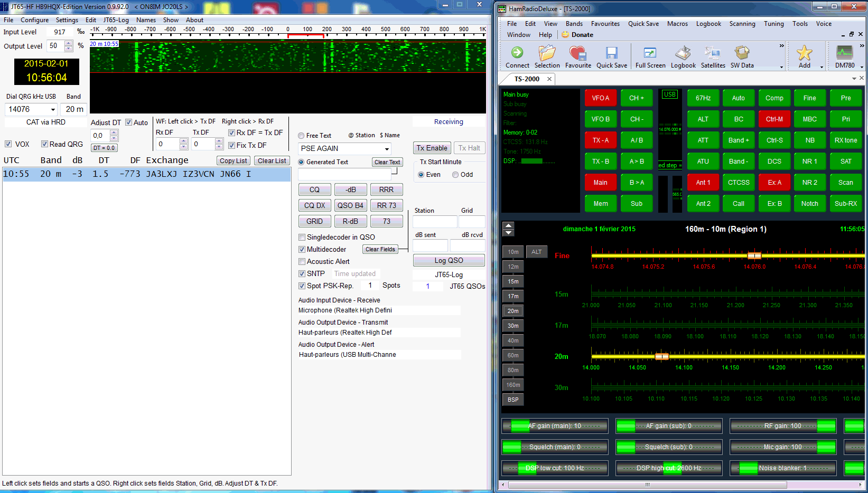Image resolution: width=868 pixels, height=493 pixels.
Task: Open the Dial QRG 14076 dropdown
Action: pos(53,109)
